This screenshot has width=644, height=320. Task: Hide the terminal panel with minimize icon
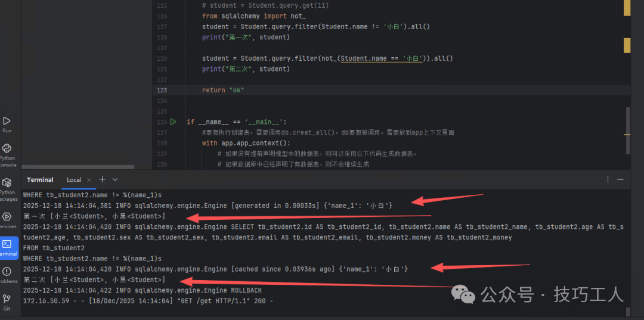pyautogui.click(x=620, y=180)
